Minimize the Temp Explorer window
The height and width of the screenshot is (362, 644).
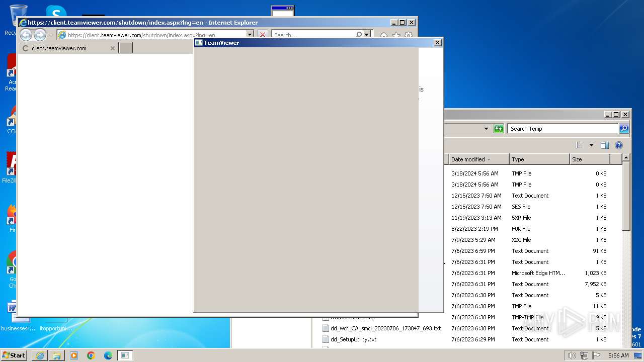[608, 115]
